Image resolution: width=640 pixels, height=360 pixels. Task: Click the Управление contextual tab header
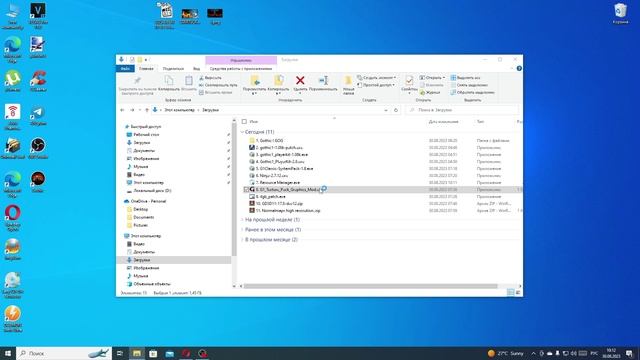tap(241, 60)
